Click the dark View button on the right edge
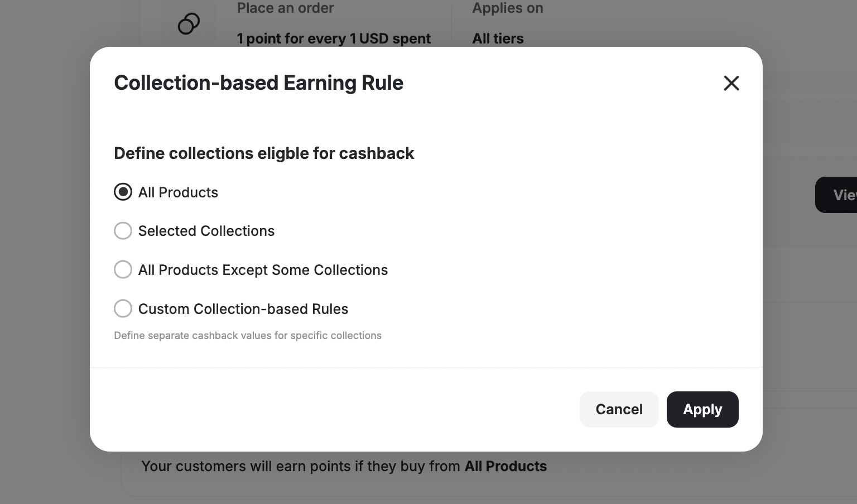This screenshot has width=857, height=504. pyautogui.click(x=840, y=195)
